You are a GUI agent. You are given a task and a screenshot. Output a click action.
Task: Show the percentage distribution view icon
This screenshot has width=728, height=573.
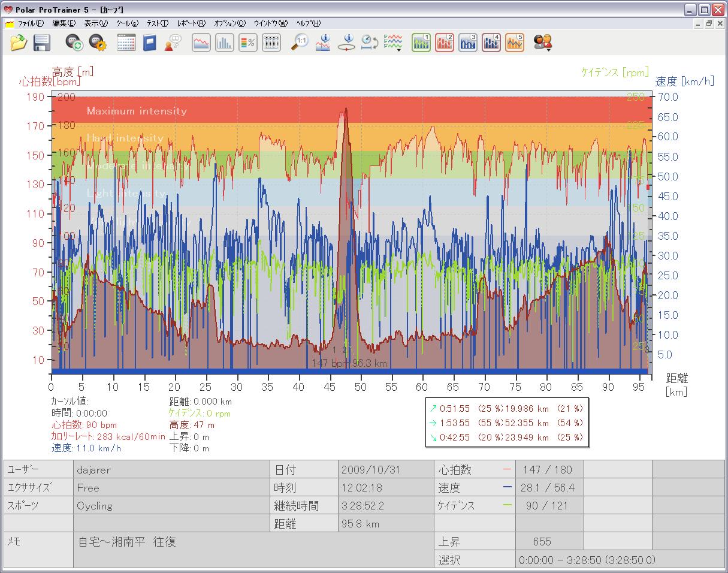coord(248,43)
